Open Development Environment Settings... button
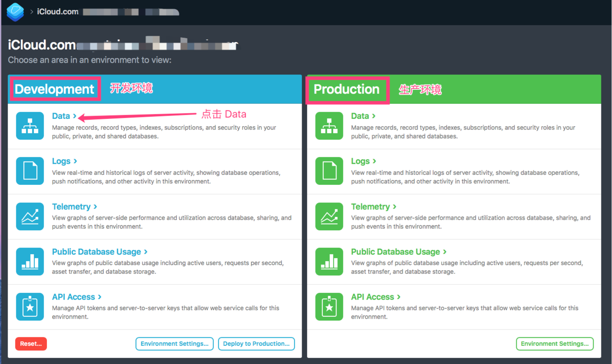612x364 pixels. (175, 344)
